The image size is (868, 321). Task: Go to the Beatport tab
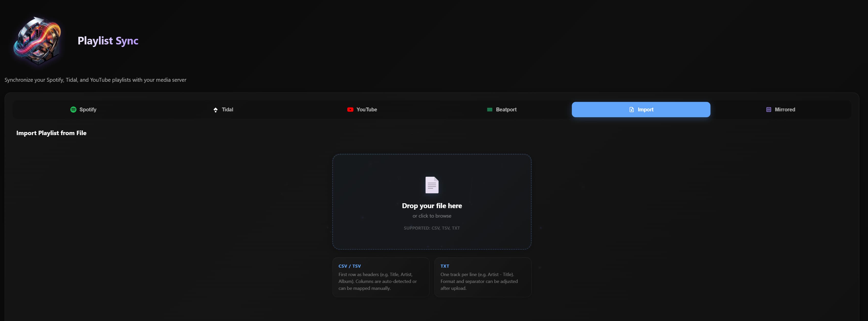(506, 110)
